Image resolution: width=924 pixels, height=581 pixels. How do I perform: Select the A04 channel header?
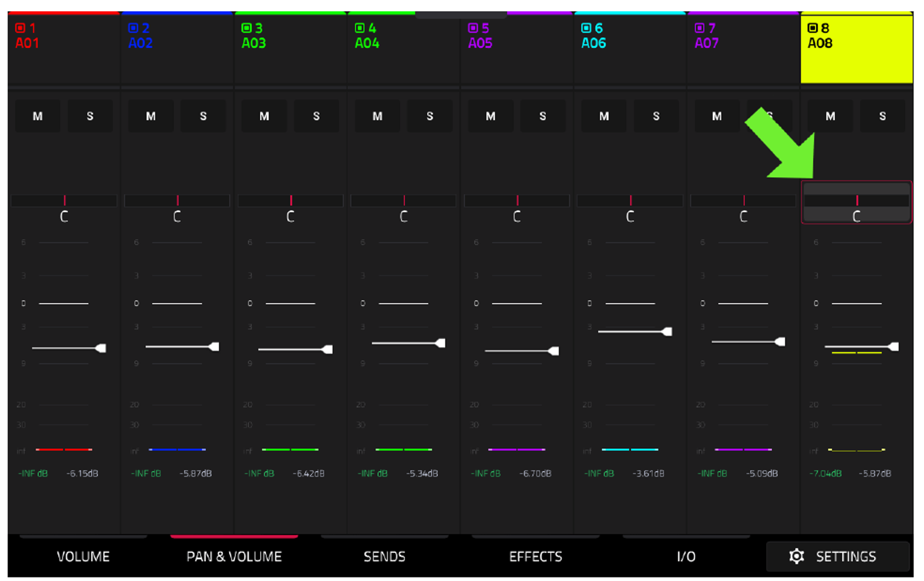[403, 49]
